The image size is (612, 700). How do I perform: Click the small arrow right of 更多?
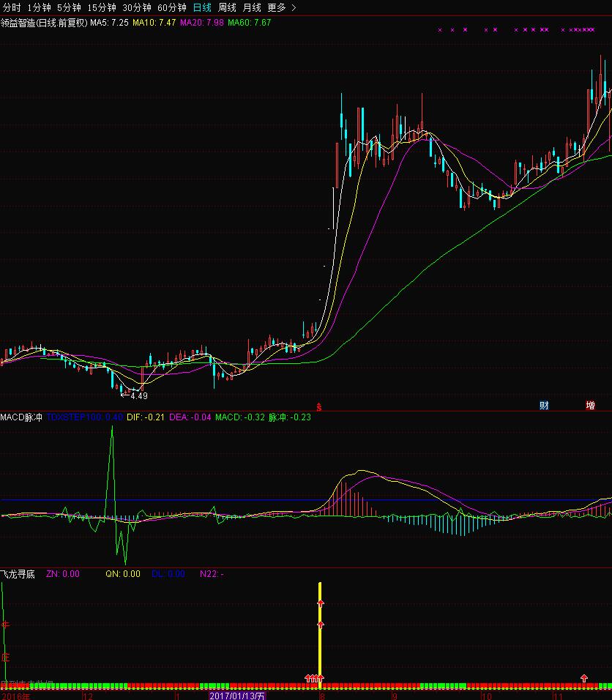[x=294, y=7]
